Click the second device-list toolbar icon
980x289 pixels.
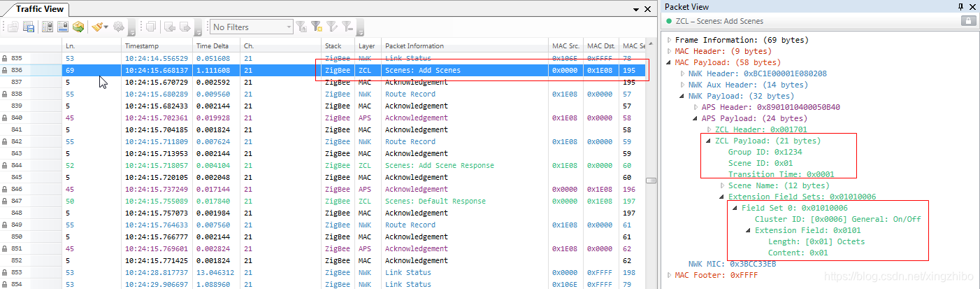(63, 27)
